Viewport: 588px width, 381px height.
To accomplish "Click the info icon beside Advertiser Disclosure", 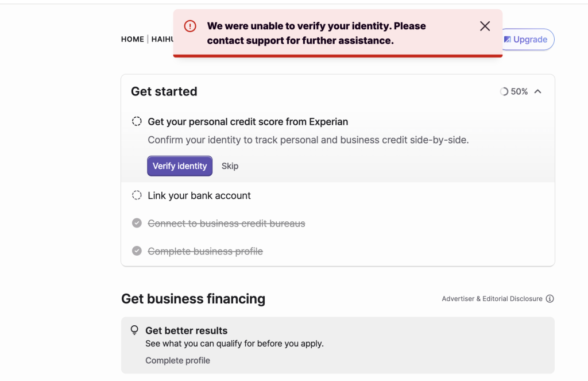I will click(x=550, y=299).
